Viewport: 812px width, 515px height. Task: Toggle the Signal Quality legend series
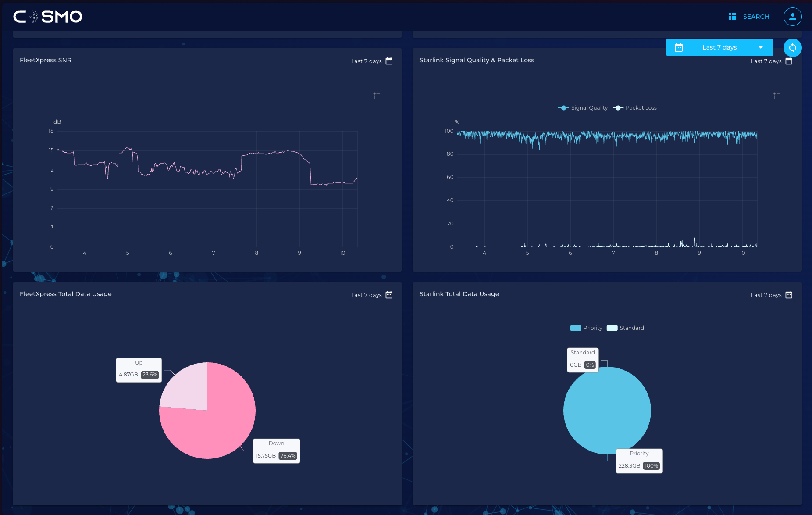[x=583, y=108]
